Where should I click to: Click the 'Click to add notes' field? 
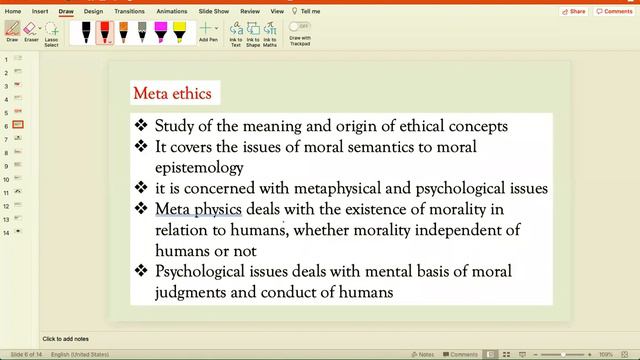65,339
